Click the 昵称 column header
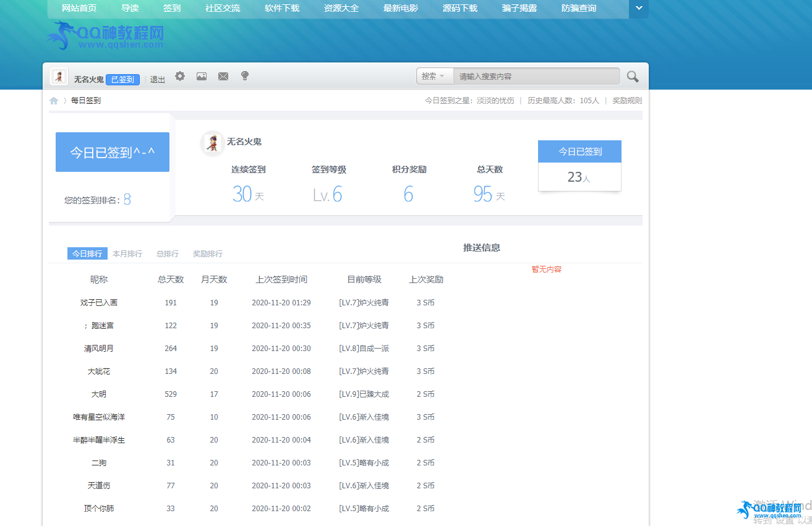812x526 pixels. coord(99,279)
